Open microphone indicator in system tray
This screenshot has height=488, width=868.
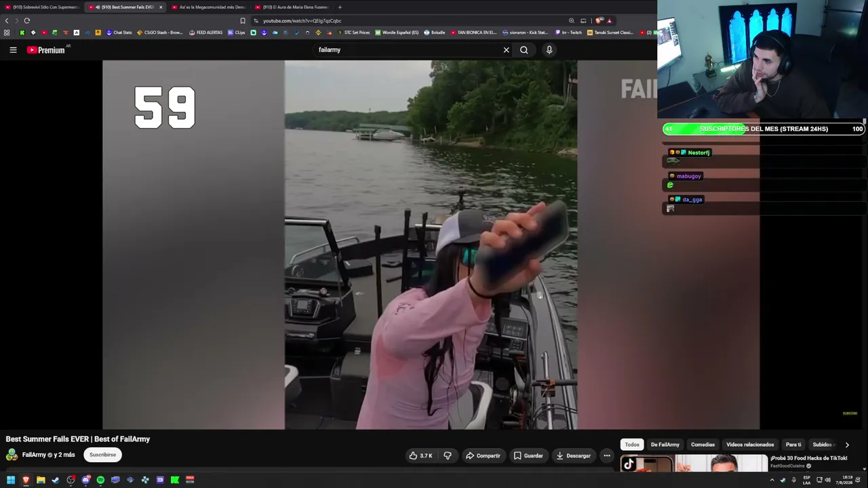(794, 480)
